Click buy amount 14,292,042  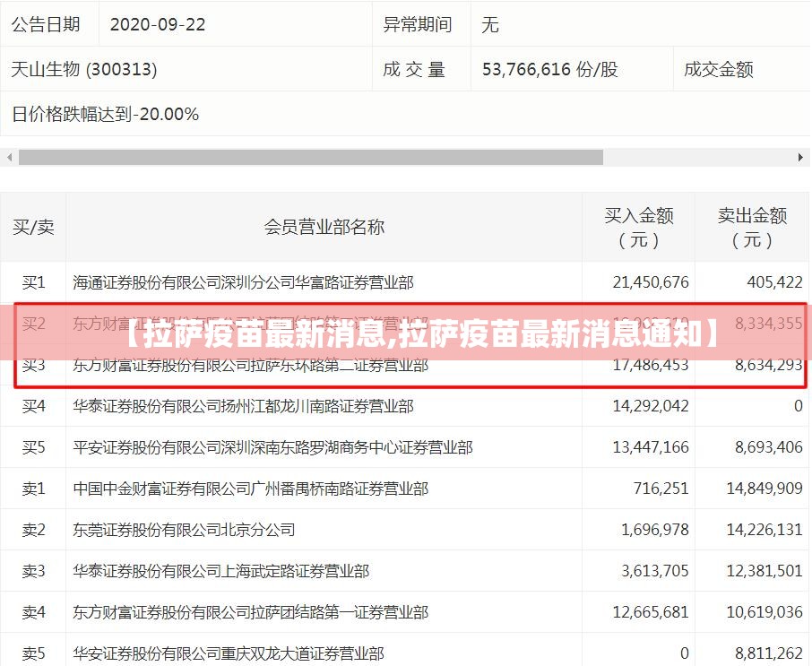point(651,406)
